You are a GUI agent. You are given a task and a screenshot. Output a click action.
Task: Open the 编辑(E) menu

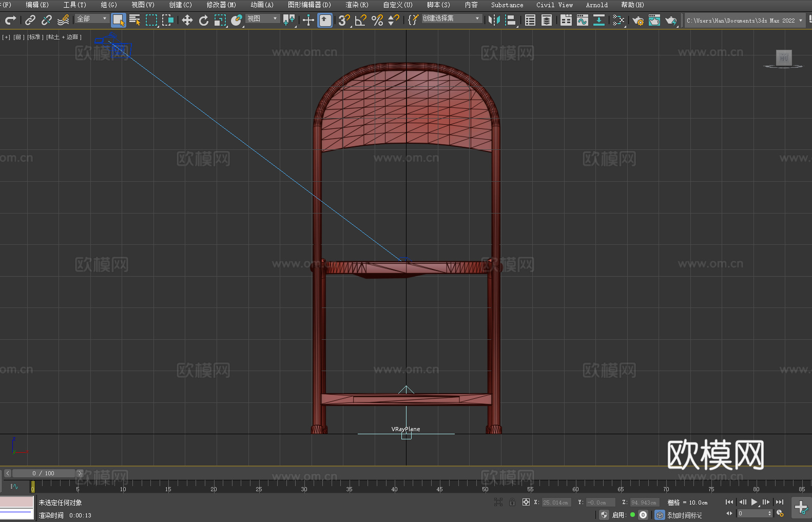[x=37, y=5]
